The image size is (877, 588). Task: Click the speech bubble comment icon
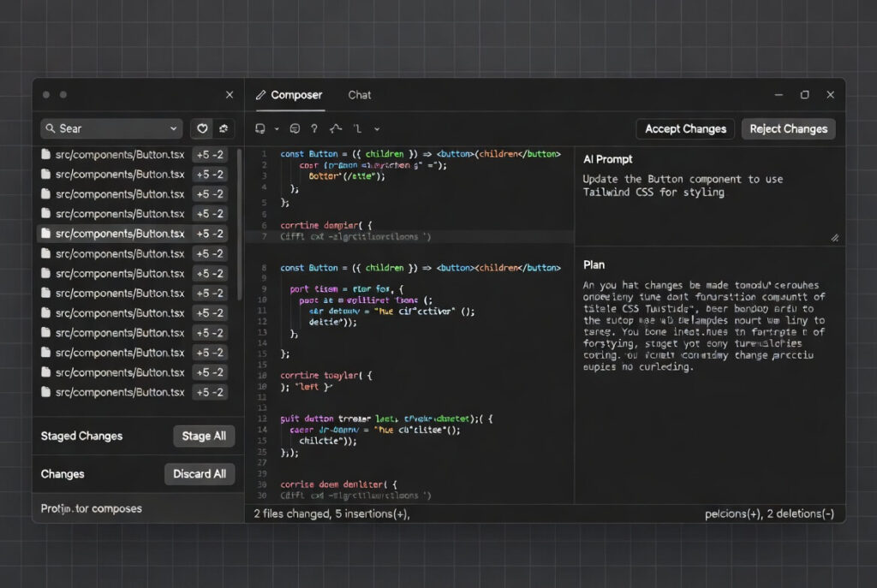click(295, 128)
